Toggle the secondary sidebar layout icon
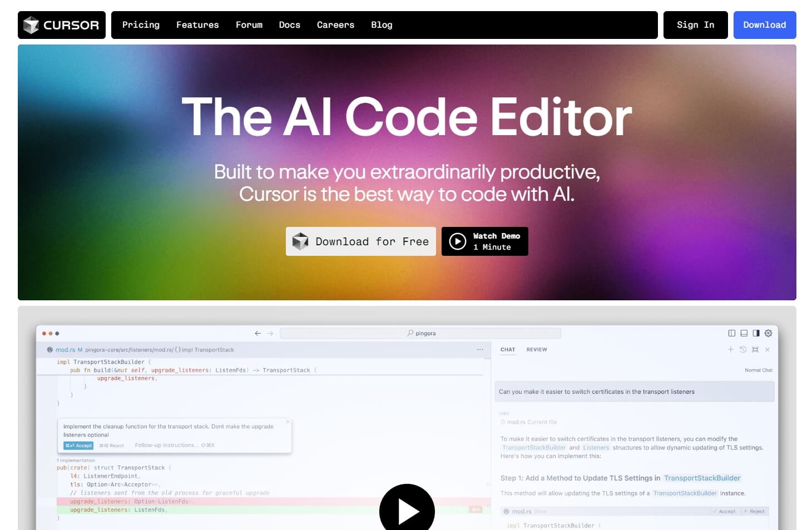The width and height of the screenshot is (812, 530). pyautogui.click(x=756, y=333)
